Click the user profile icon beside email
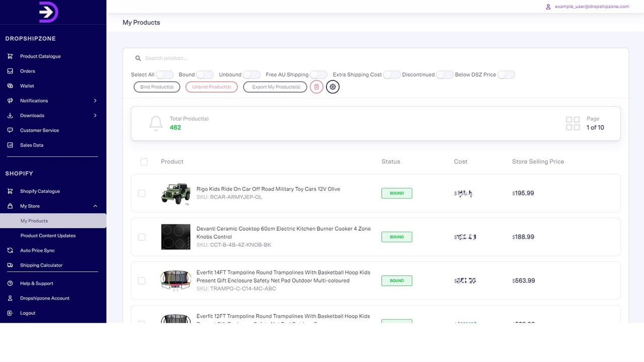This screenshot has height=362, width=644. point(548,7)
